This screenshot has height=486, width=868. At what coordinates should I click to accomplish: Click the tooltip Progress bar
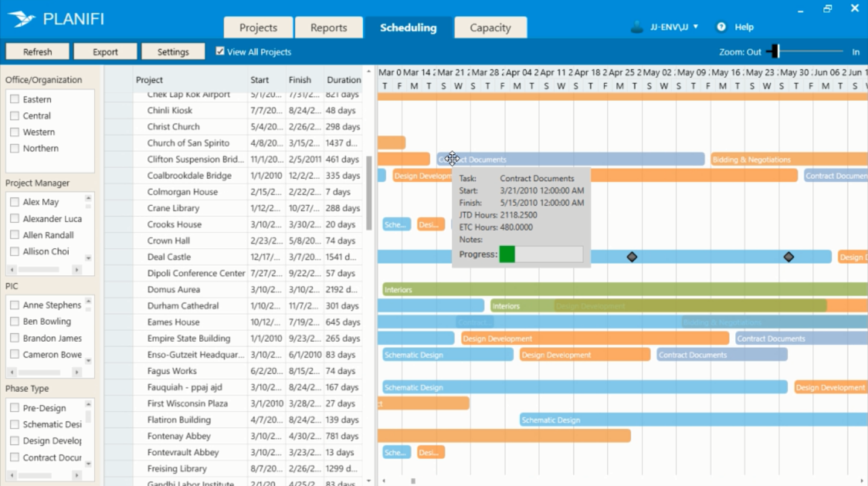click(541, 254)
